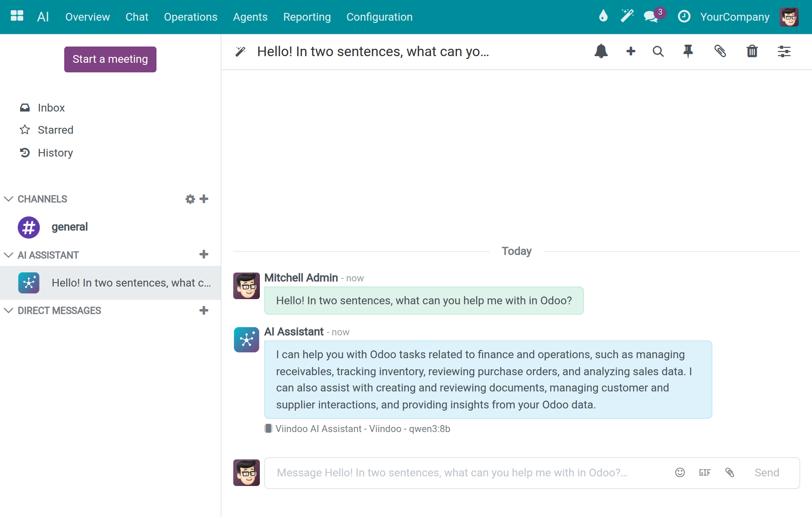This screenshot has width=812, height=517.
Task: Click Mitchell Admin avatar in message
Action: coord(247,286)
